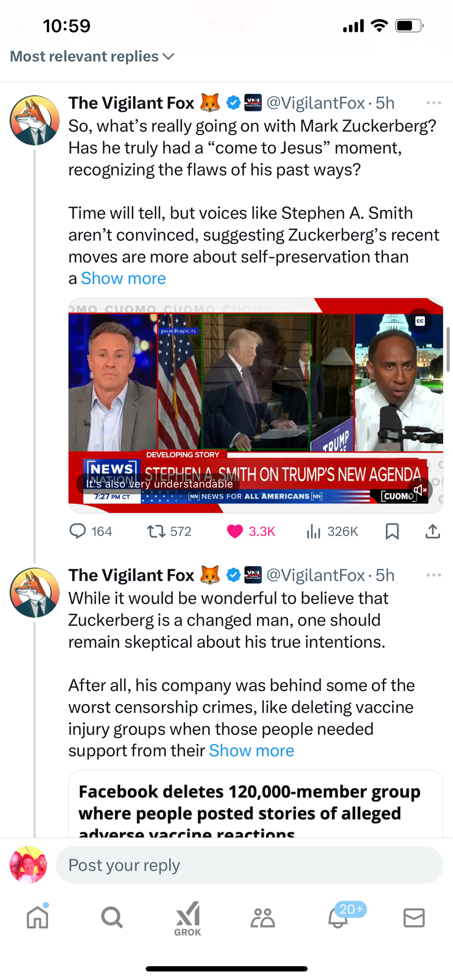
Task: Expand Most relevant replies sort dropdown
Action: pyautogui.click(x=92, y=56)
